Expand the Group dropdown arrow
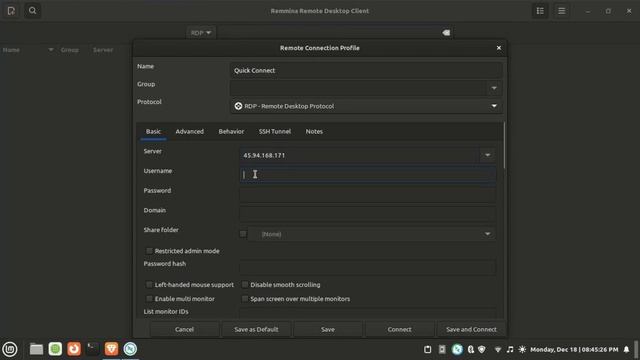The height and width of the screenshot is (360, 640). (494, 88)
